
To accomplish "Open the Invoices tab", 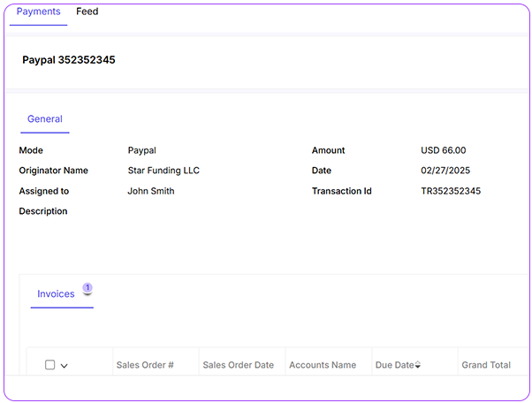I will tap(56, 294).
